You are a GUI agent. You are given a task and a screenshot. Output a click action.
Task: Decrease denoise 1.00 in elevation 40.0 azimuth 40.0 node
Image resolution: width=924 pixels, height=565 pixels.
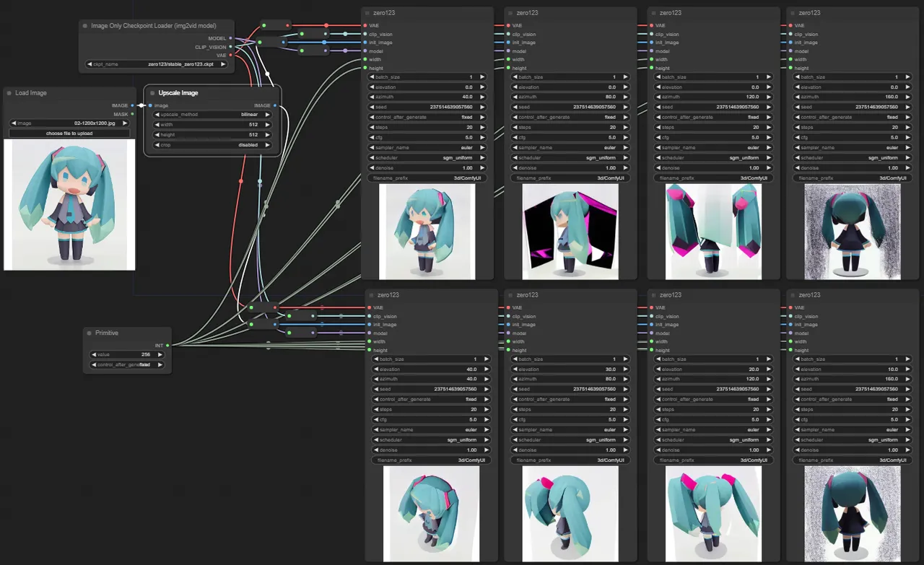click(x=378, y=450)
